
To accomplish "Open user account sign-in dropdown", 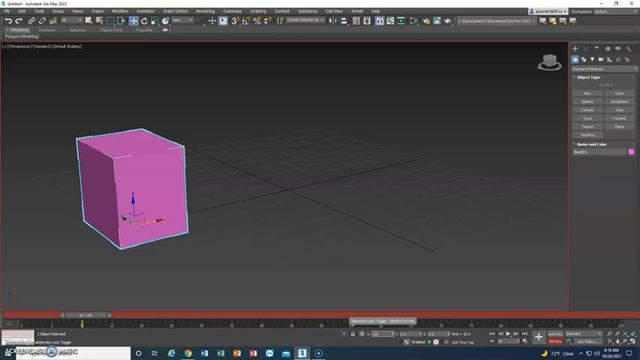I will pyautogui.click(x=548, y=11).
